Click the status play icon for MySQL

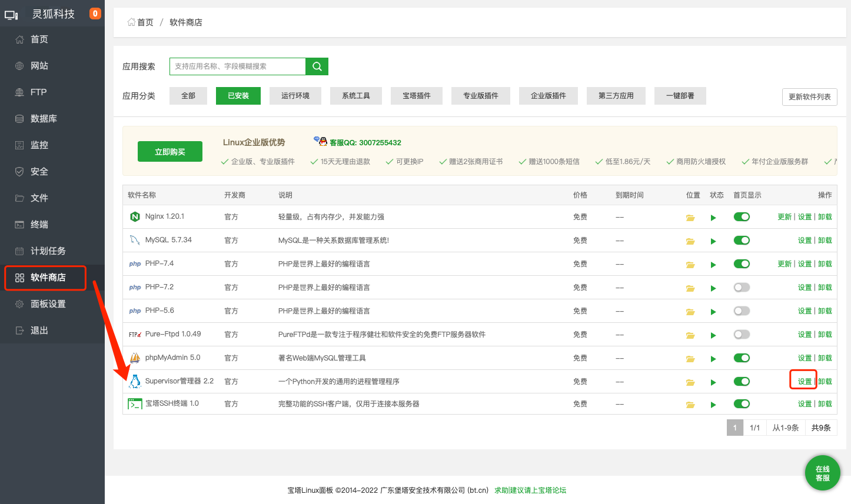(x=713, y=241)
